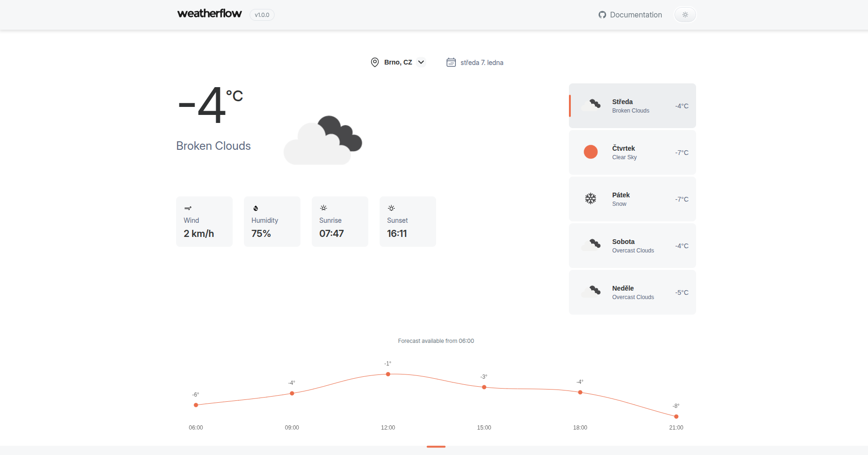Viewport: 868px width, 455px height.
Task: Select the wind icon above Wind speed
Action: pyautogui.click(x=187, y=208)
